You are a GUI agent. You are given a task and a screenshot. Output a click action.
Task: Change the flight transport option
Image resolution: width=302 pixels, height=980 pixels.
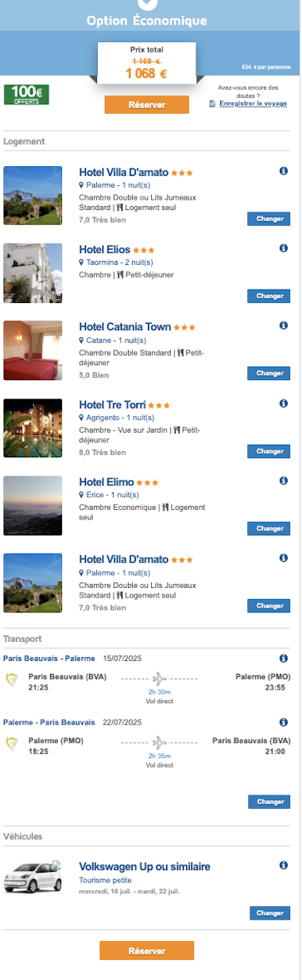pos(269,802)
